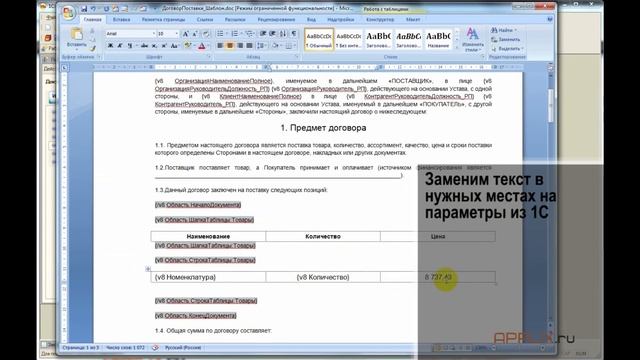Expand the Шрифт group dialog launcher

pos(209,57)
